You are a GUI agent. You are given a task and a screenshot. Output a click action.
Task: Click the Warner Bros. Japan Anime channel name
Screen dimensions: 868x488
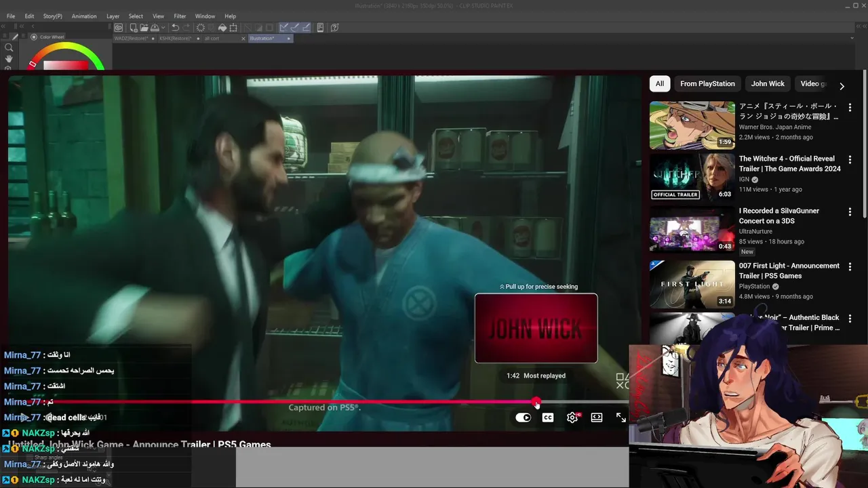tap(775, 127)
